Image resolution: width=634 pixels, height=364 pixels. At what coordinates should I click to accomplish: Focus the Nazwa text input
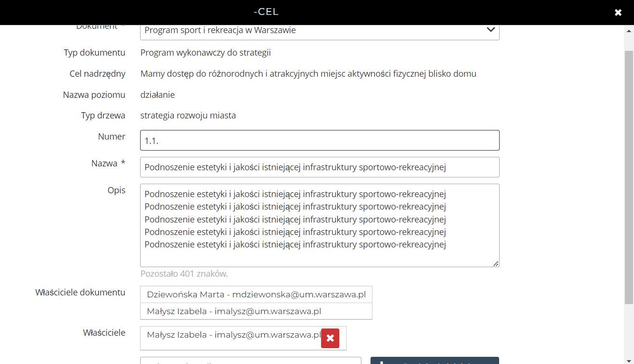(320, 167)
